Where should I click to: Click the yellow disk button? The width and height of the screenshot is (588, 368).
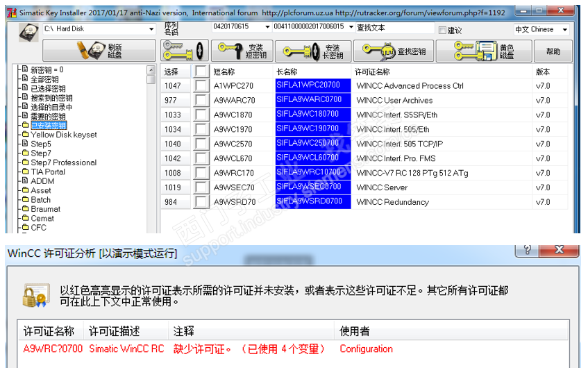[x=484, y=51]
